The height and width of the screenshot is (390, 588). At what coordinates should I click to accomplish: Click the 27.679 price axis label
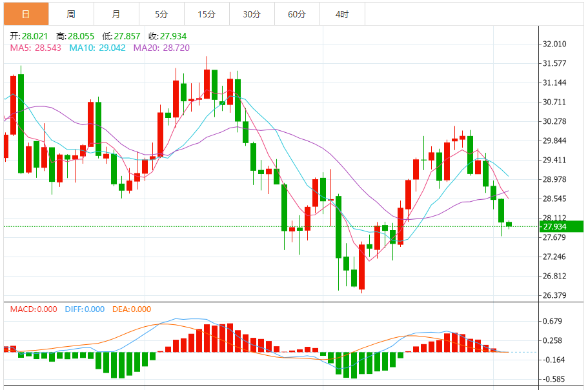pyautogui.click(x=554, y=237)
